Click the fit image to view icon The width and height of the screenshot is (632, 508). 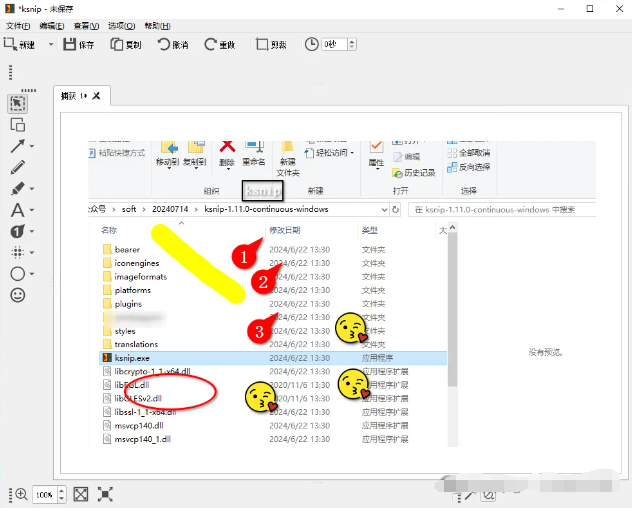(x=81, y=494)
